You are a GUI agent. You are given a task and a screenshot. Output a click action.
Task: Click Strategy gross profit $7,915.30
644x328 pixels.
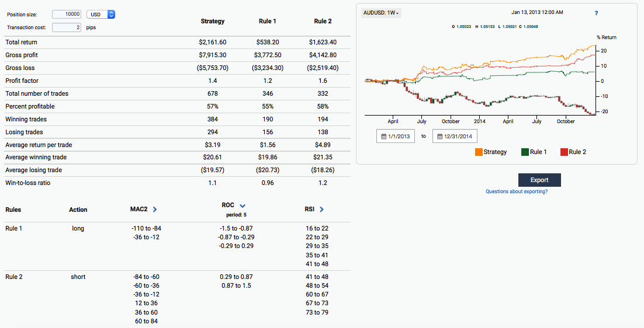tap(212, 55)
